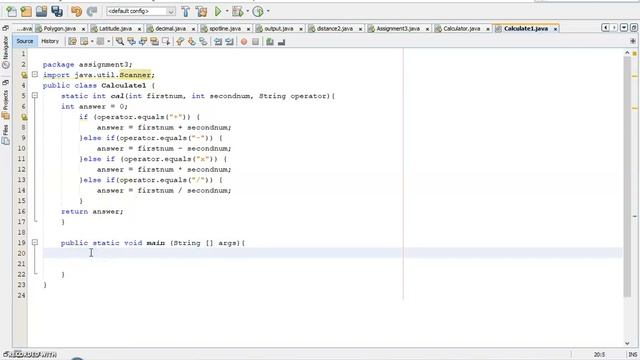Click the split editor icon at toolbar end
The image size is (640, 360).
click(633, 41)
